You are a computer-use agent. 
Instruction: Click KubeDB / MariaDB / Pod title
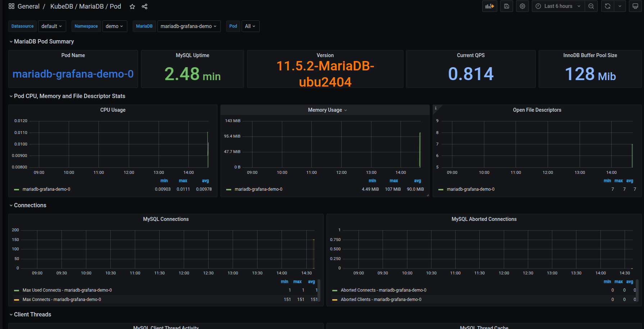coord(86,6)
